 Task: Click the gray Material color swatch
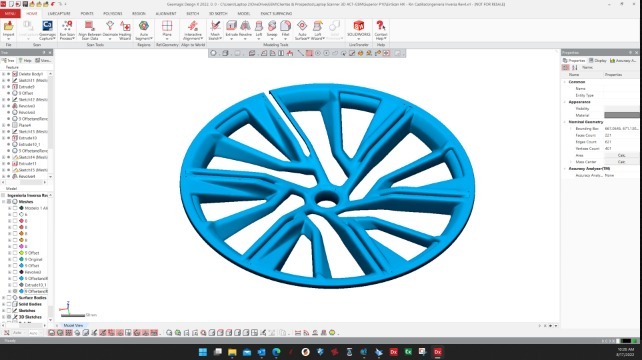[x=622, y=115]
